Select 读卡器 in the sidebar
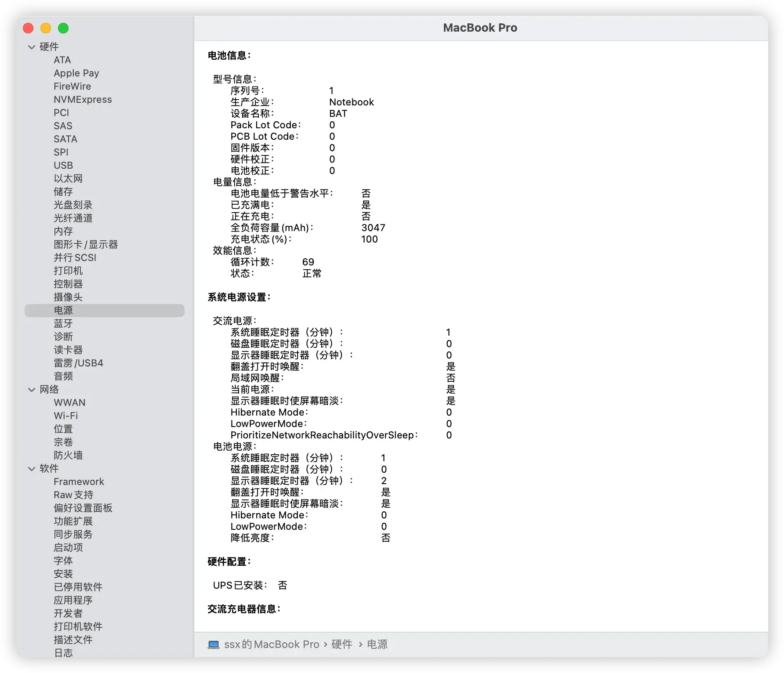The height and width of the screenshot is (673, 784). (x=68, y=350)
